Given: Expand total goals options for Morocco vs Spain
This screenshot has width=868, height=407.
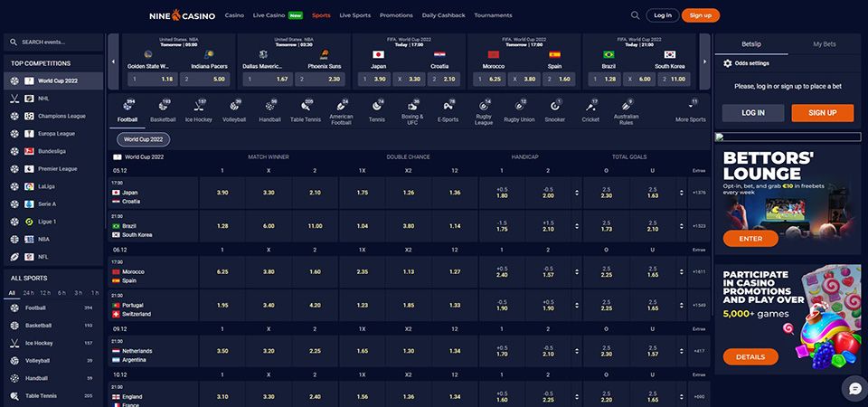Looking at the screenshot, I should pyautogui.click(x=682, y=272).
